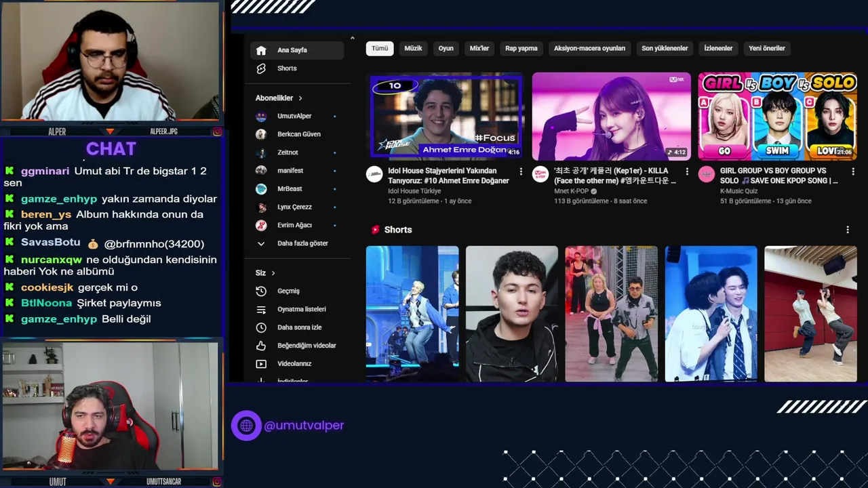
Task: Expand the Siz section arrow
Action: tap(273, 273)
